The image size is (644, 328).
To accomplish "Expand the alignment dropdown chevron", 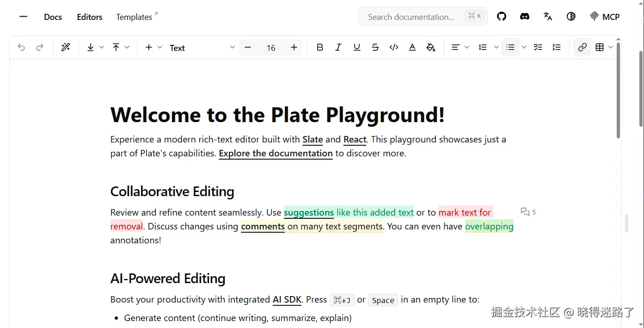I will 467,47.
